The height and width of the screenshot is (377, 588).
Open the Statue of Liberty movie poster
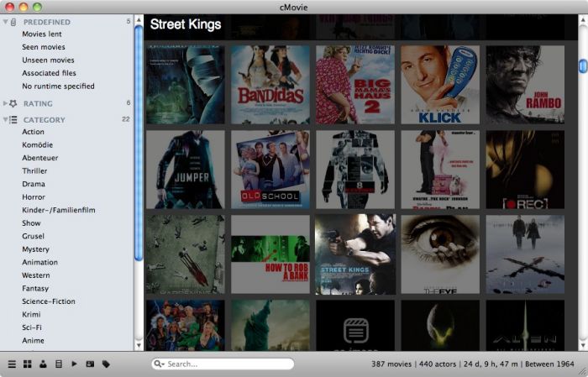pos(270,325)
